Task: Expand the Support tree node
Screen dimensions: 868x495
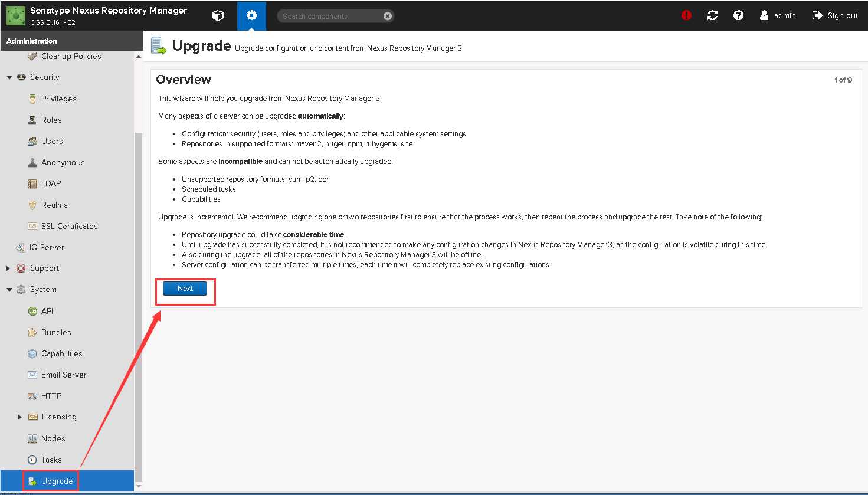Action: (8, 268)
